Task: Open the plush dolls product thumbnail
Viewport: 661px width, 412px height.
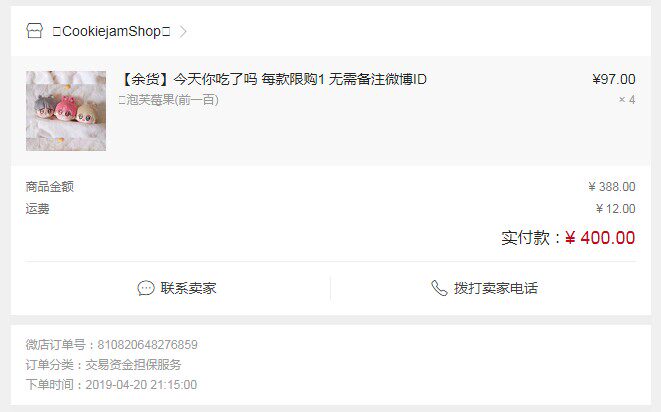Action: (x=66, y=111)
